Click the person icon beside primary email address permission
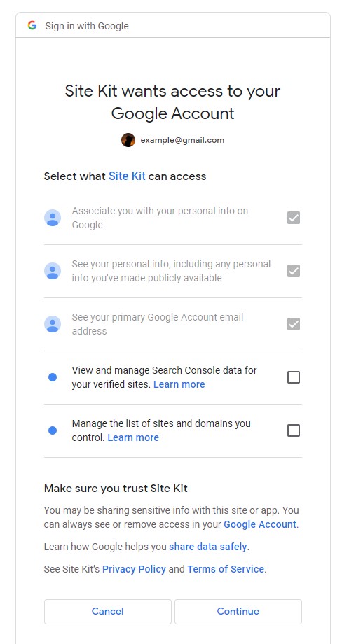 pos(53,324)
